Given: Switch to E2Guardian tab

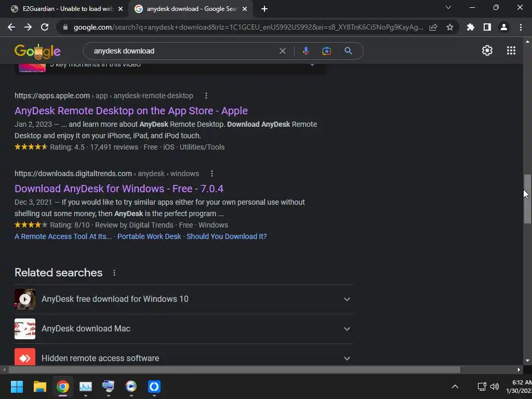Looking at the screenshot, I should 64,9.
